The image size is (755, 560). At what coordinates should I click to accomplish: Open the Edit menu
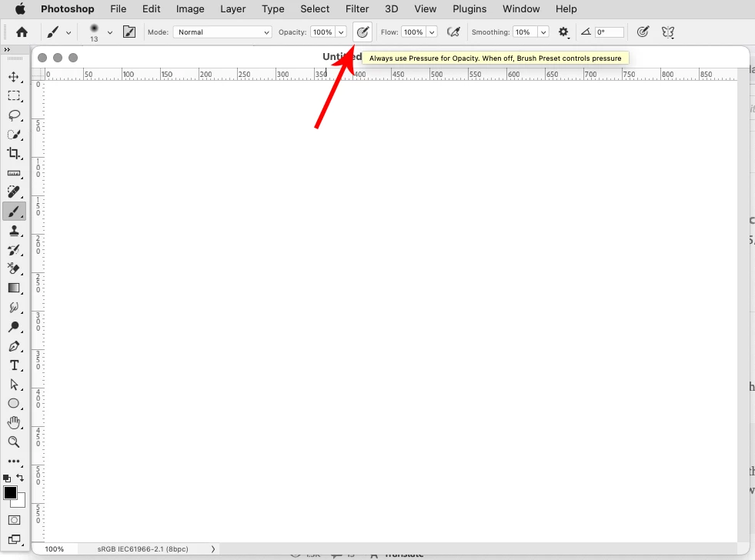click(x=151, y=9)
